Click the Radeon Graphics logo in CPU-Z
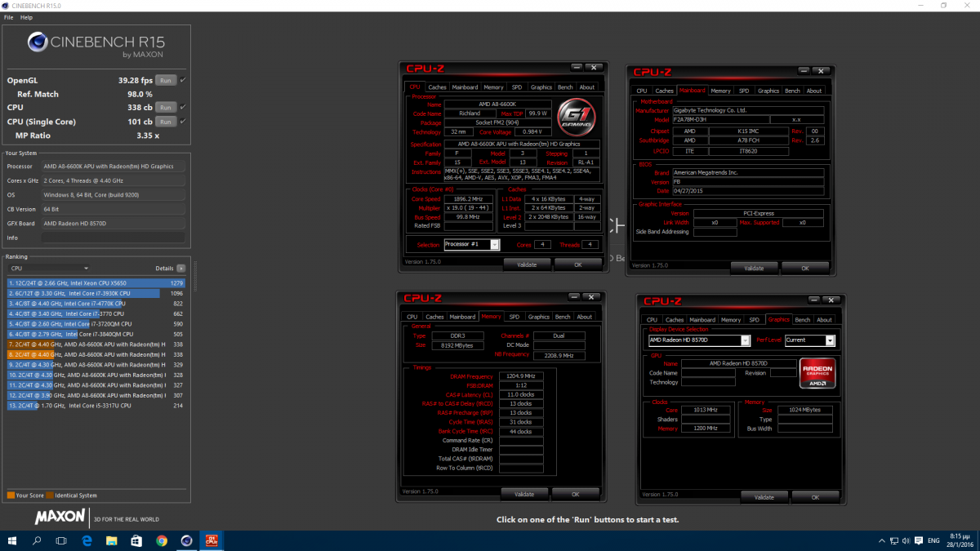The width and height of the screenshot is (980, 551). tap(817, 372)
